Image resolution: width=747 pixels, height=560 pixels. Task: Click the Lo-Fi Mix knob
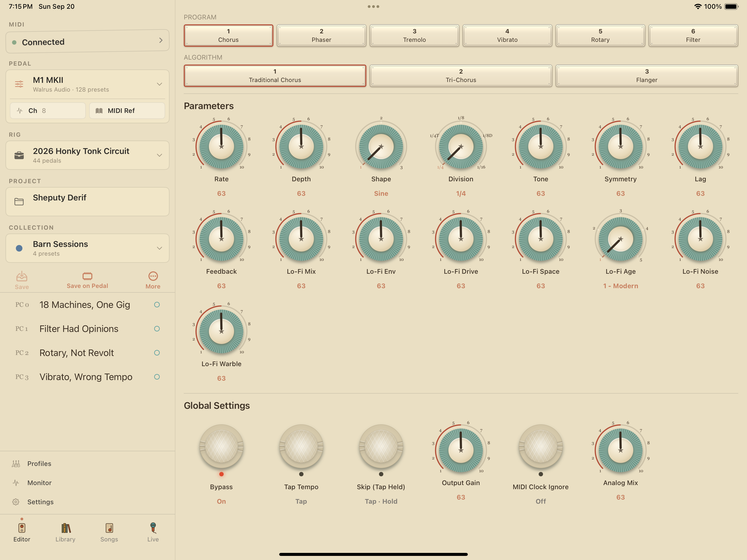[301, 239]
